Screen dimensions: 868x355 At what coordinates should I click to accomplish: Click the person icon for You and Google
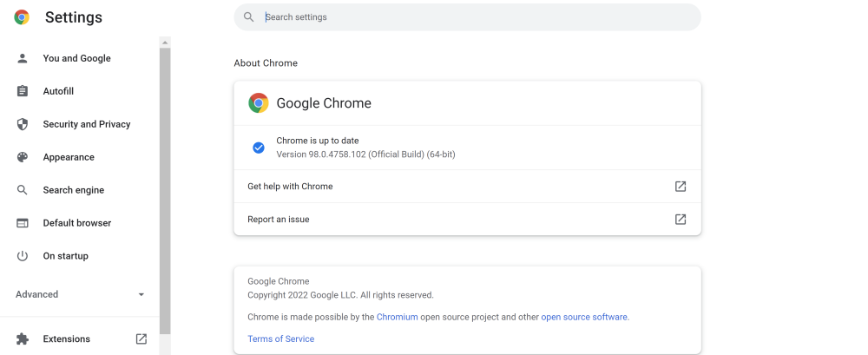tap(23, 58)
